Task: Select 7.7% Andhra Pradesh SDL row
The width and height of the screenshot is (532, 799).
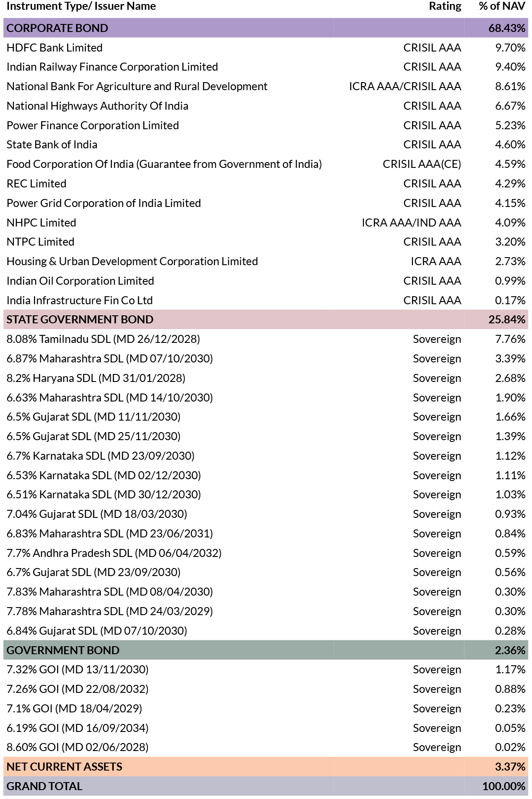Action: click(114, 553)
